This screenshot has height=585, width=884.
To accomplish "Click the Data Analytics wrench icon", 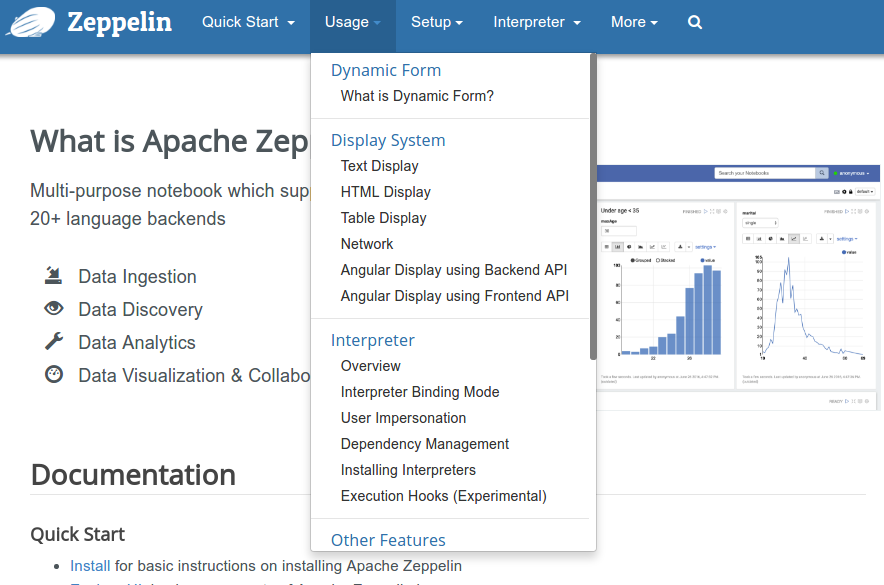I will (x=54, y=341).
